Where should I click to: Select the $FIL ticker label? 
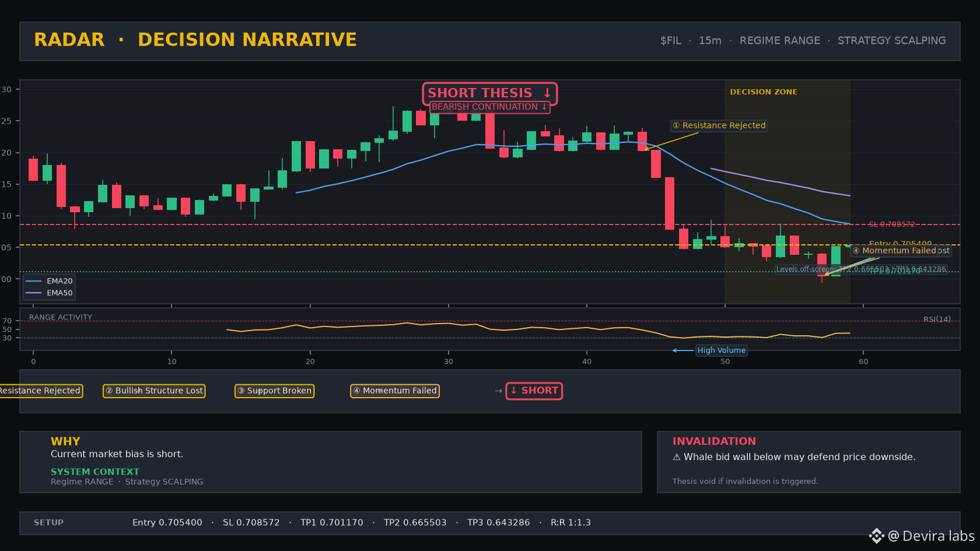point(670,41)
